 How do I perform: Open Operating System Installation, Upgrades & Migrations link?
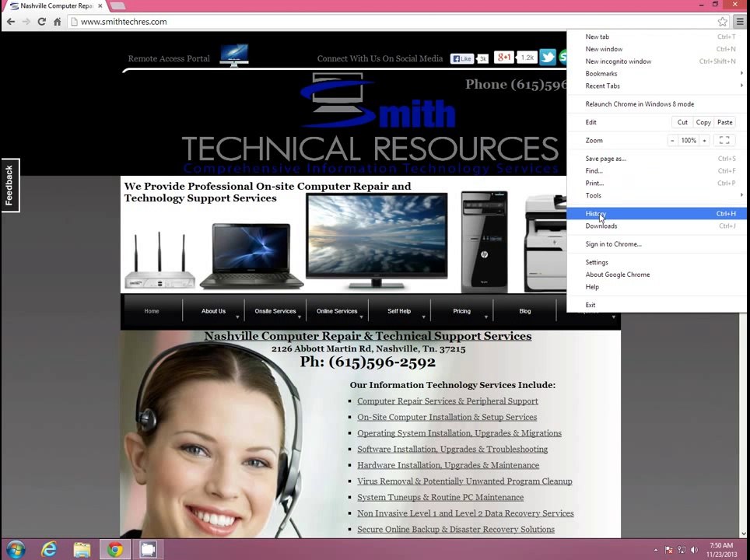[459, 433]
